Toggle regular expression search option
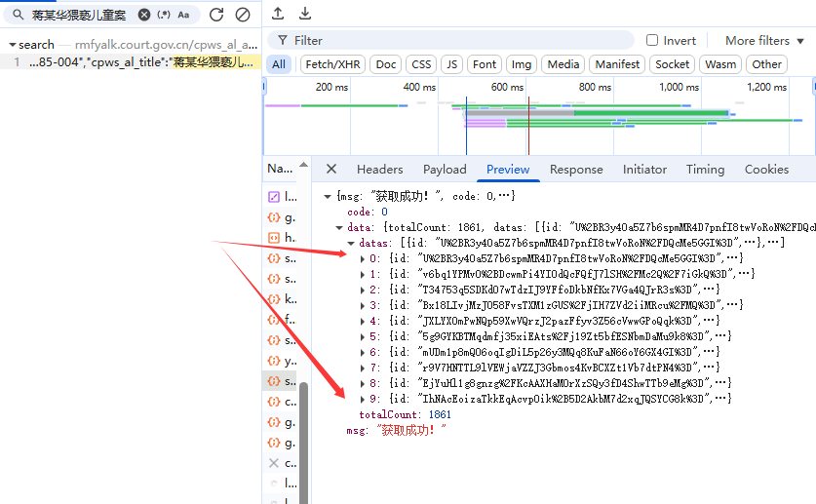The image size is (816, 504). pyautogui.click(x=164, y=15)
